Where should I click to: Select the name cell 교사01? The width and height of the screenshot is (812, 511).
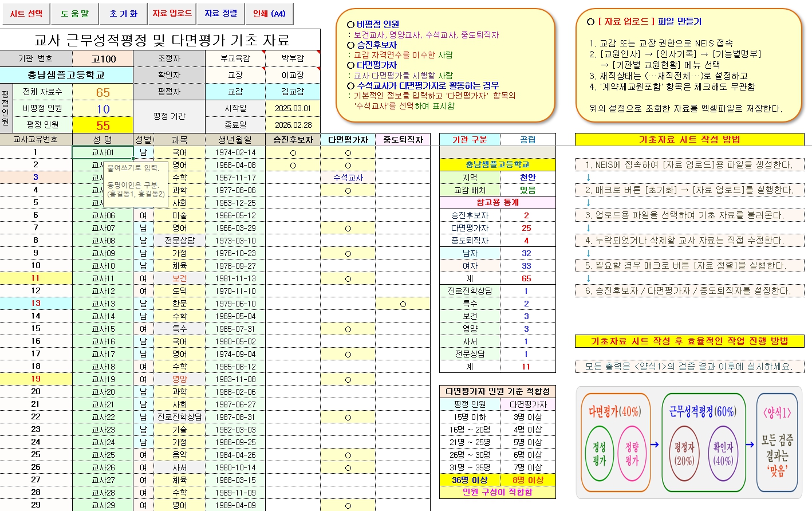pos(103,152)
